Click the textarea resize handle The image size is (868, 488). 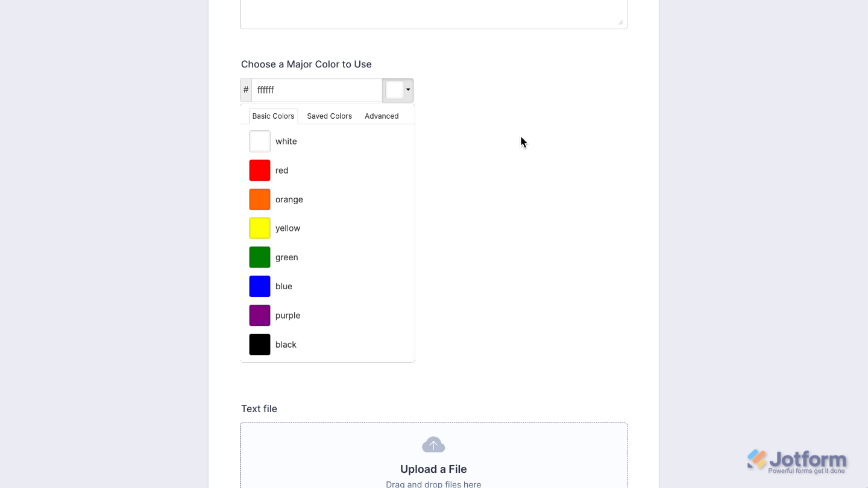[x=620, y=23]
